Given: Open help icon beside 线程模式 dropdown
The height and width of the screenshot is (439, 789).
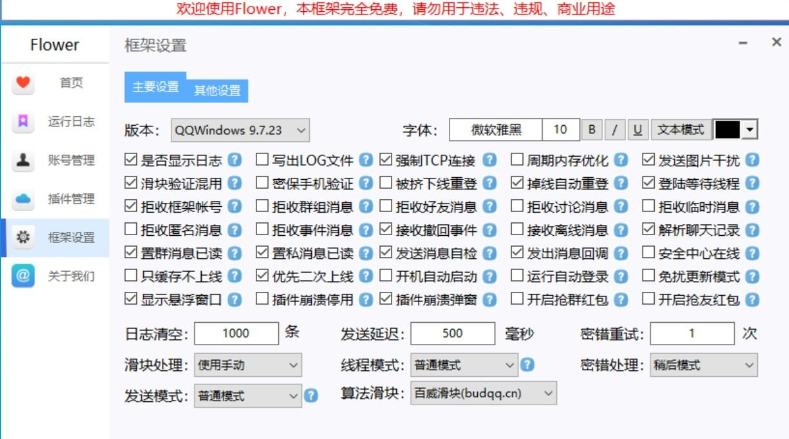Looking at the screenshot, I should tap(527, 364).
